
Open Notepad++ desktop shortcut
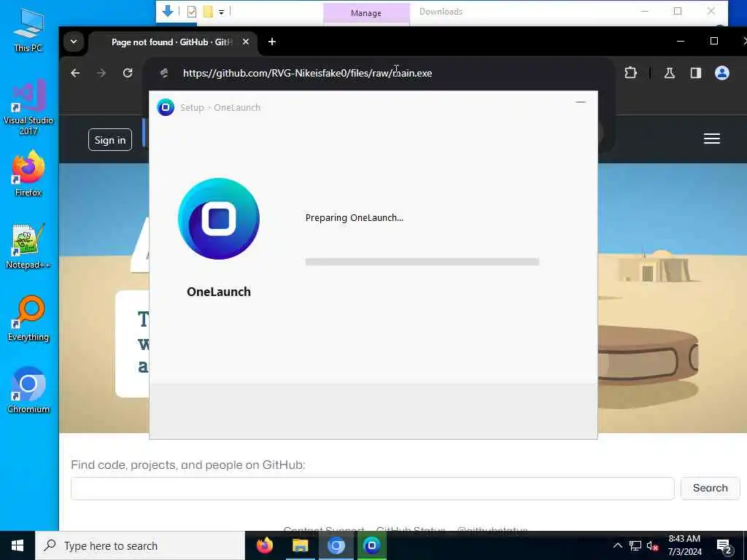pyautogui.click(x=28, y=246)
